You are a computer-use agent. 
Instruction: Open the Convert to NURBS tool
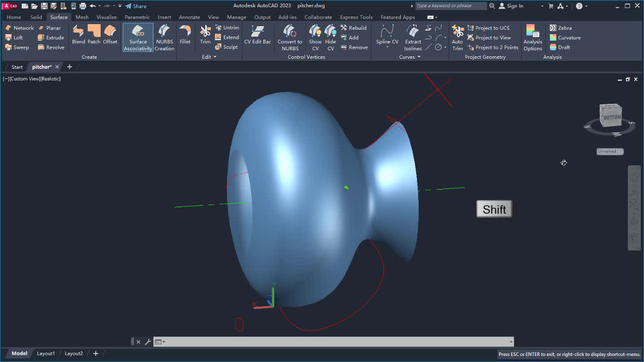pyautogui.click(x=289, y=37)
